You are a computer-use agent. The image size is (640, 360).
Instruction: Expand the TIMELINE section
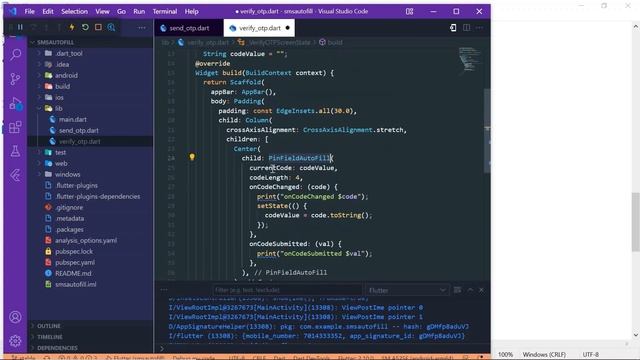(50, 337)
